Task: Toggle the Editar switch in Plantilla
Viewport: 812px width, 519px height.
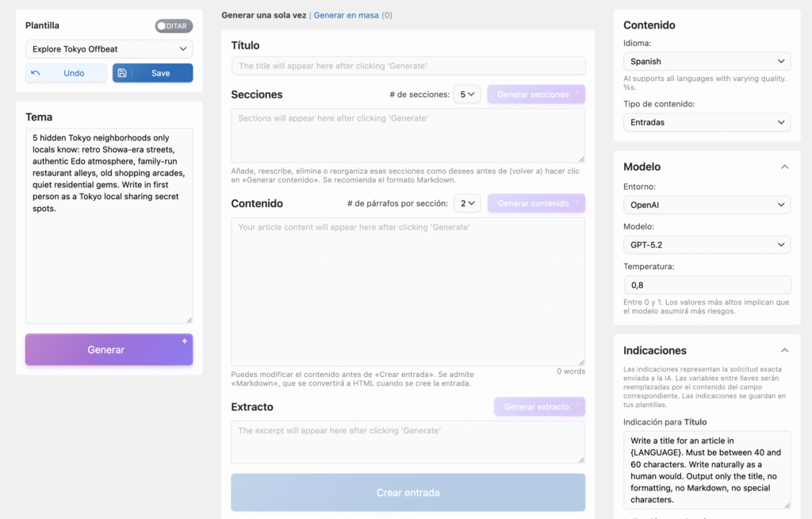Action: 174,26
